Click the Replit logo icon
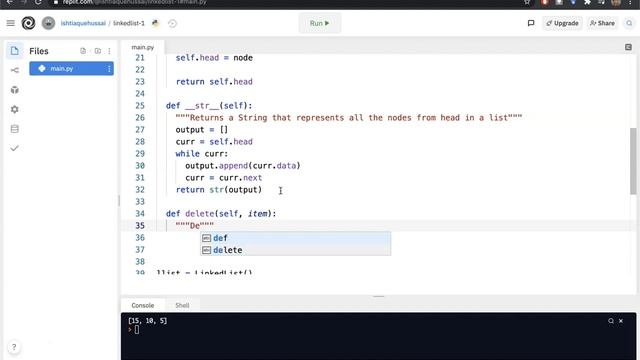This screenshot has height=360, width=640. [28, 23]
